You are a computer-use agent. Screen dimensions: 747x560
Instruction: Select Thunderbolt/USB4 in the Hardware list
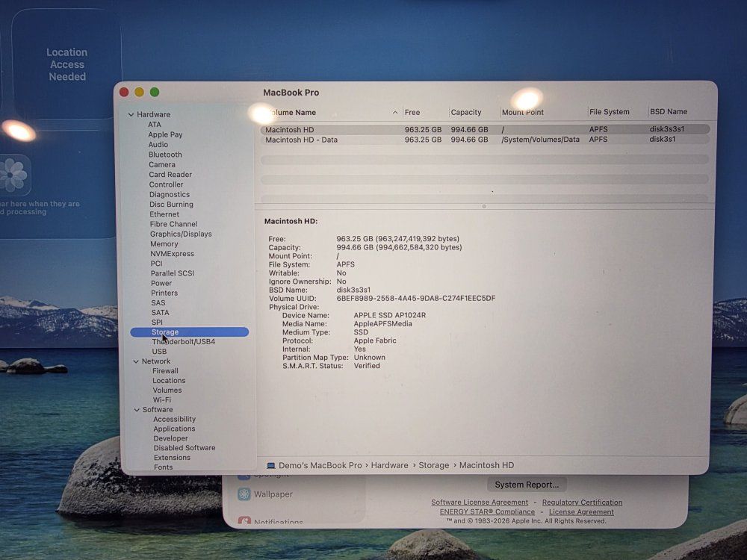tap(183, 342)
